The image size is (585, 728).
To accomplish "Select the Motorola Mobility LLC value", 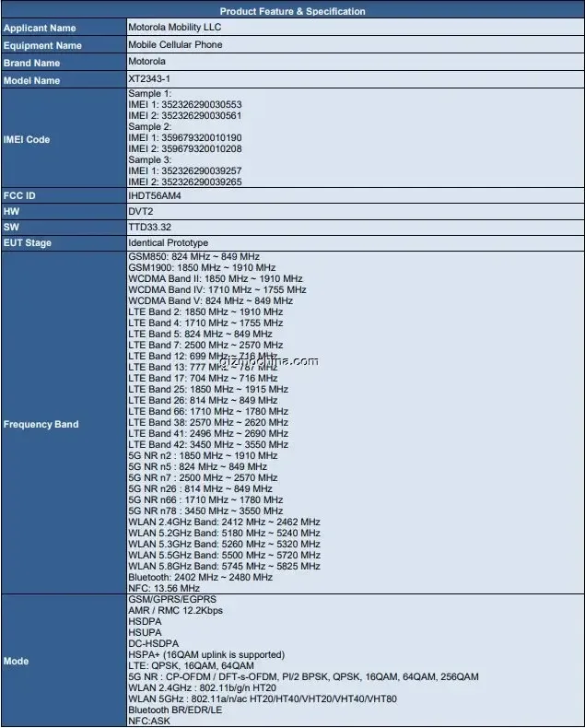I will pyautogui.click(x=175, y=28).
